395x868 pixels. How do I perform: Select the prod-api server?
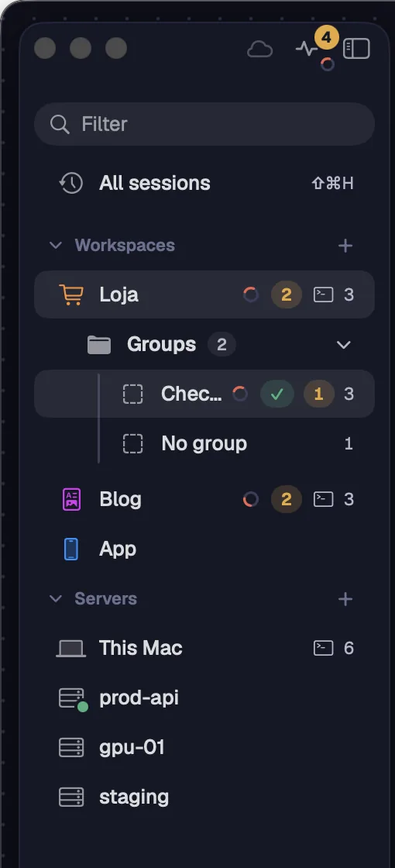204,698
